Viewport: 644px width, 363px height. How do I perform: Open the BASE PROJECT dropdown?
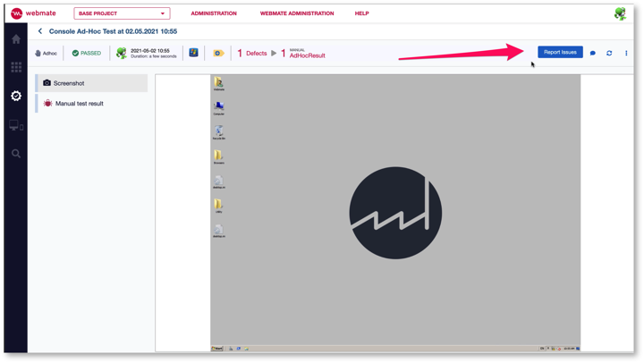pyautogui.click(x=122, y=13)
